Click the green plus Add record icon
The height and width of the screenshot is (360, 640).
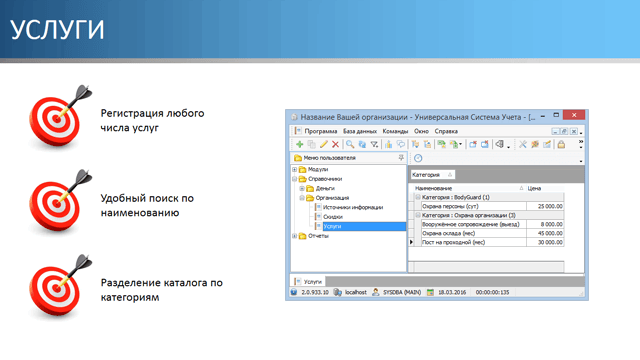coord(300,144)
